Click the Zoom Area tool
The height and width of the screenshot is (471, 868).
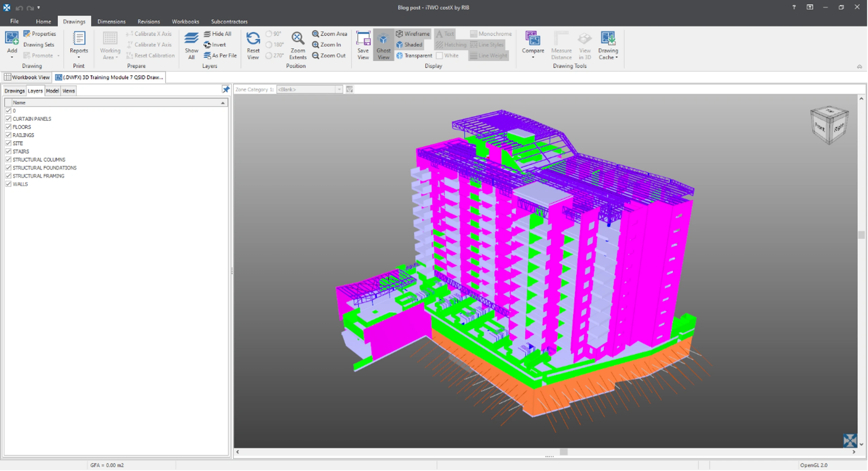click(x=330, y=34)
